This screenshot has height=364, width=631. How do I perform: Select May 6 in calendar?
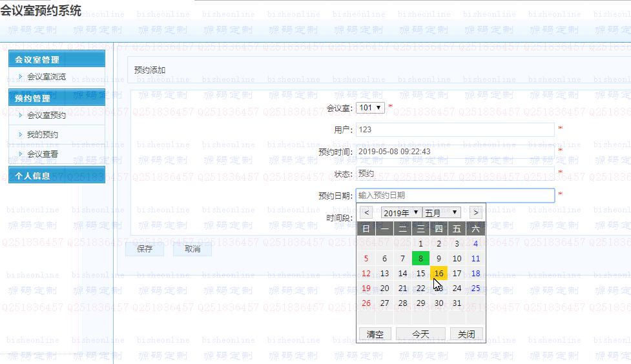tap(384, 259)
